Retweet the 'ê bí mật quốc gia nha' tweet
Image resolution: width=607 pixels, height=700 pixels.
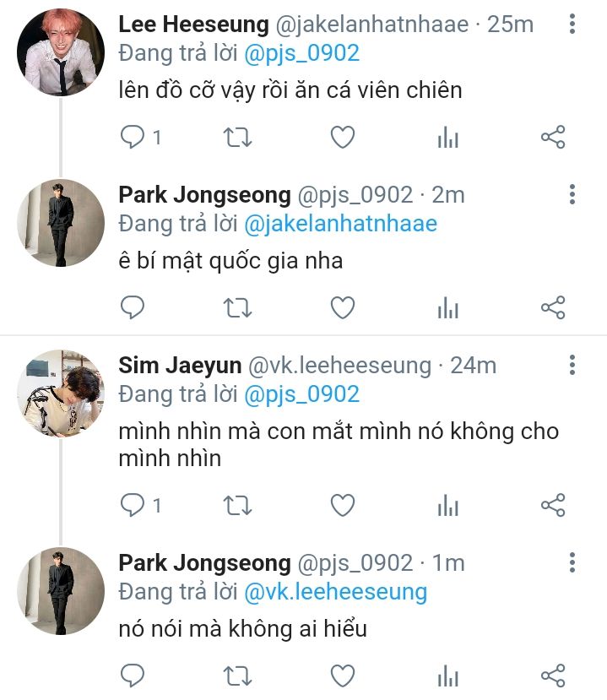click(x=237, y=308)
